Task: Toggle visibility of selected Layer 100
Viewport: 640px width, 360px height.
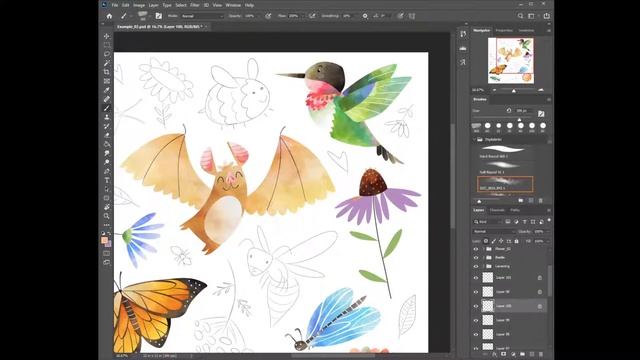Action: coord(476,306)
